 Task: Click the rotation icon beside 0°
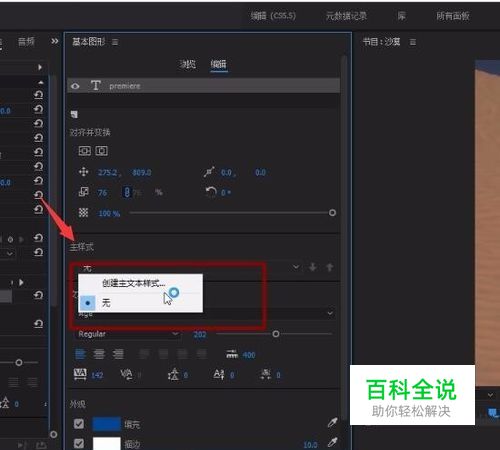point(211,192)
